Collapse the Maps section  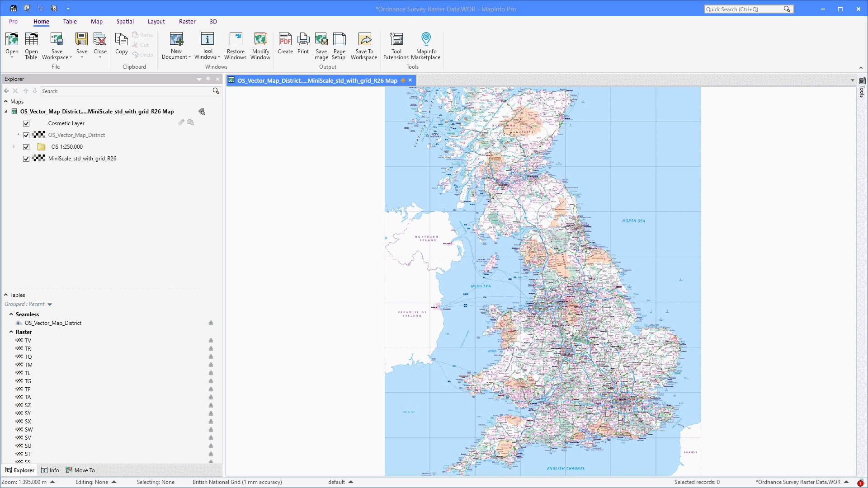[x=6, y=102]
